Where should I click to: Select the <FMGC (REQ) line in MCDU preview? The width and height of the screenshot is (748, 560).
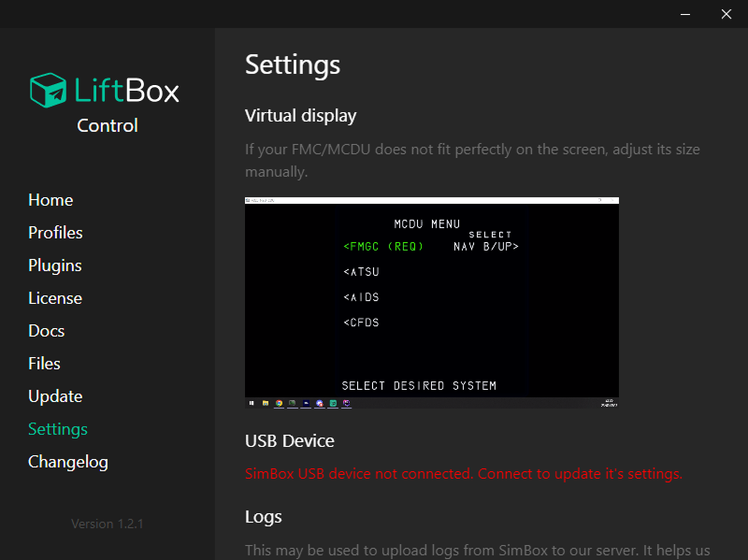383,247
